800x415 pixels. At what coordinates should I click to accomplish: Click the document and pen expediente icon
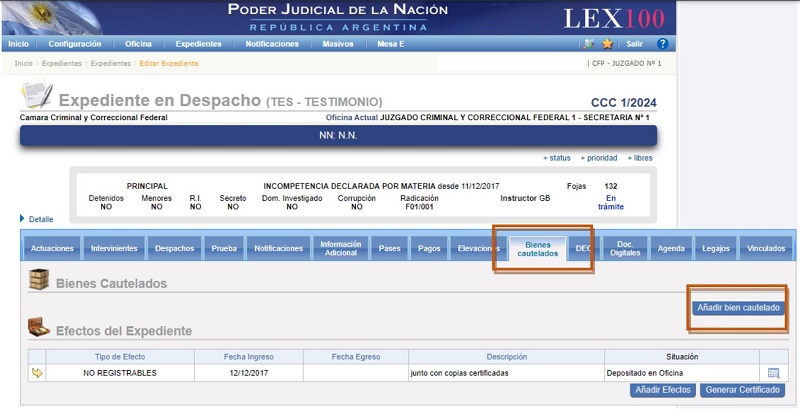click(x=37, y=93)
